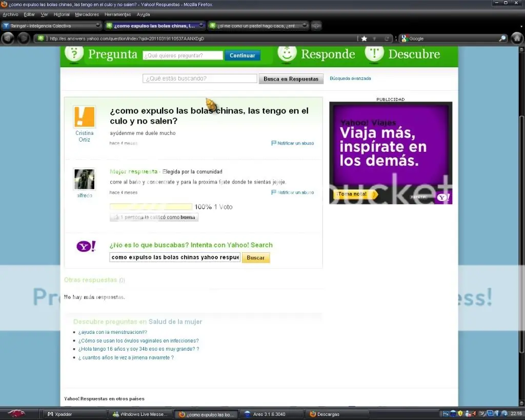Open the Ver menu
525x420 pixels.
point(44,14)
